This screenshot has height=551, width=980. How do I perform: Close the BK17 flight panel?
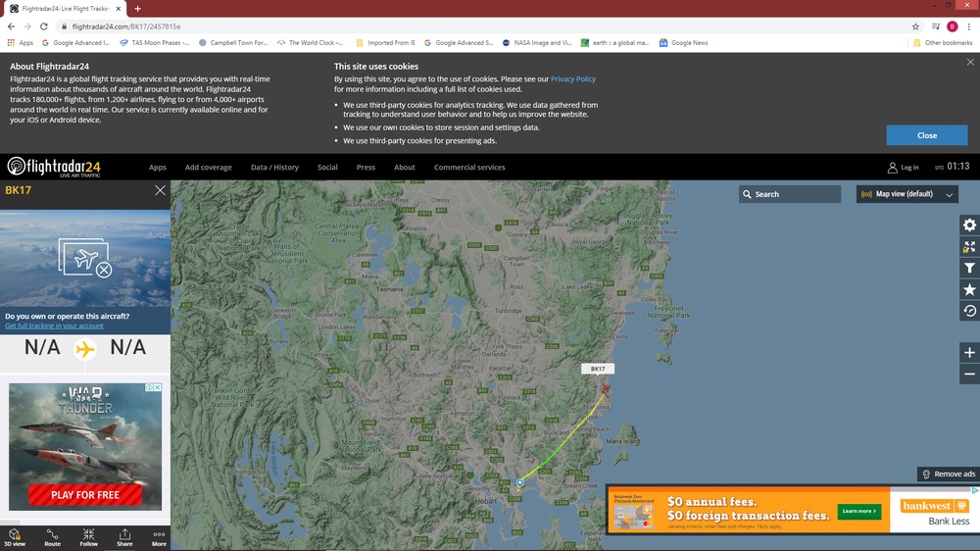[160, 190]
